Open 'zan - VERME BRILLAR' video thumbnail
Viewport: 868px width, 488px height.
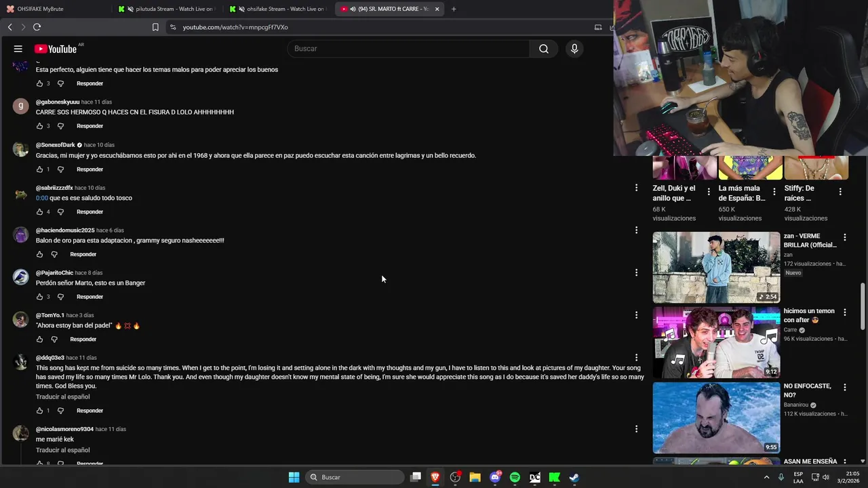pyautogui.click(x=716, y=267)
